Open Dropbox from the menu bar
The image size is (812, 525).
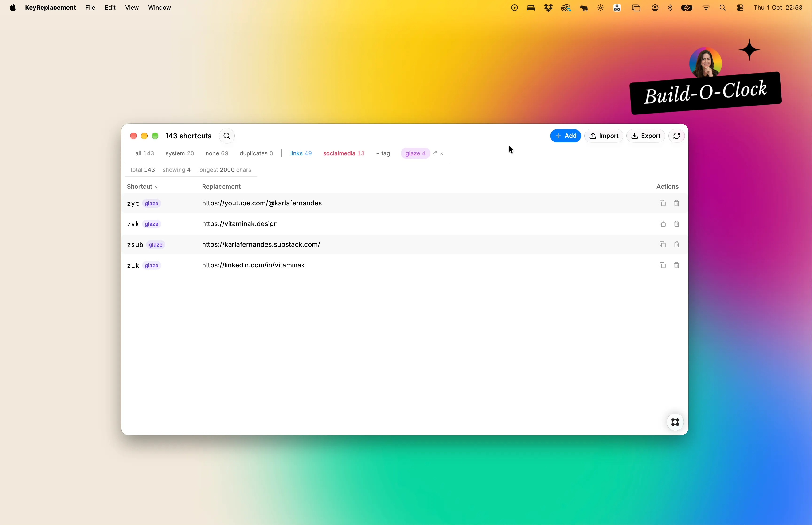pos(548,8)
